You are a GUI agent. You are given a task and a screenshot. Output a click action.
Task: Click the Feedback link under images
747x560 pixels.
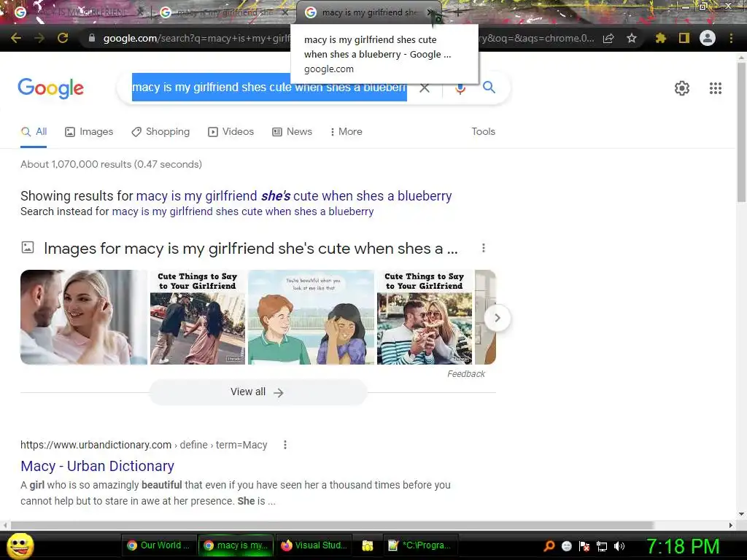point(465,374)
